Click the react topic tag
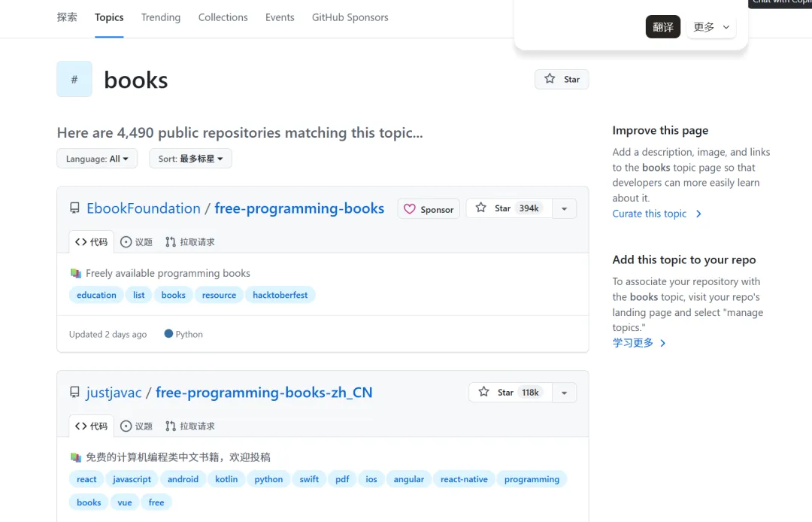The height and width of the screenshot is (522, 812). pyautogui.click(x=86, y=479)
